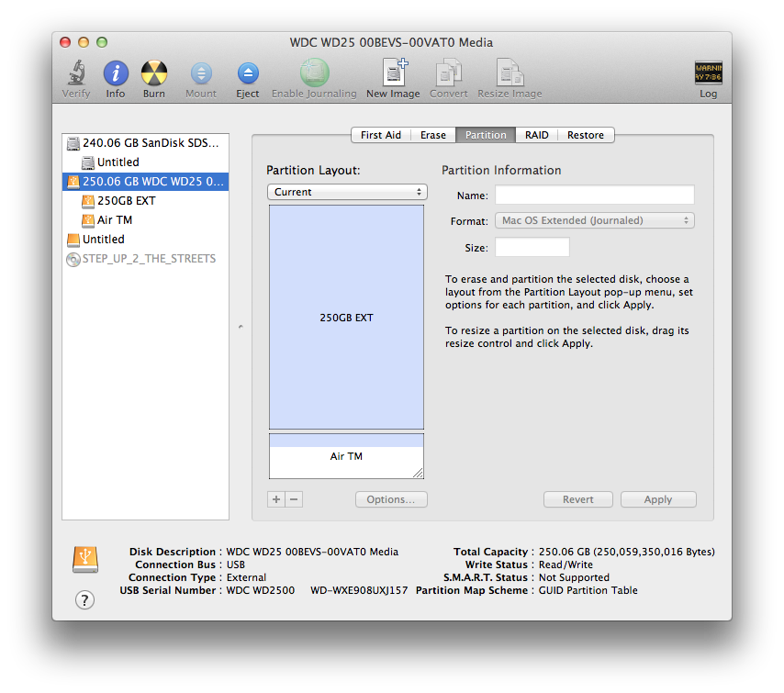Click the Connection Type value 'External'
784x693 pixels.
(x=247, y=577)
